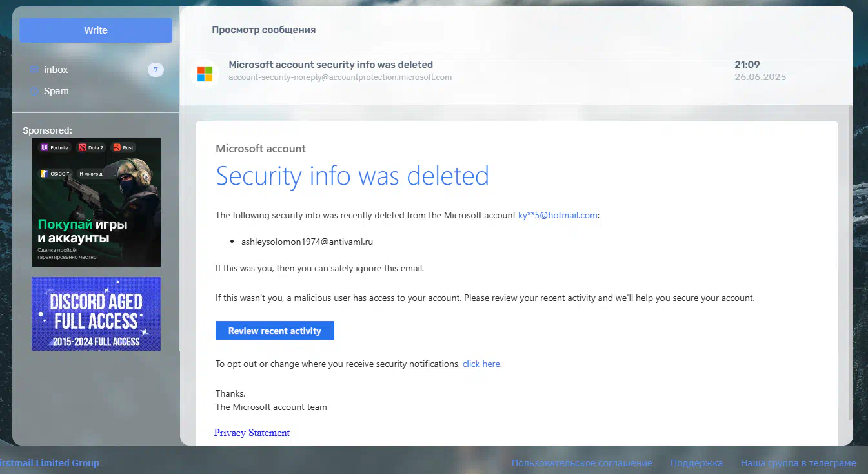868x474 pixels.
Task: Open the Поддержка footer link
Action: [x=696, y=463]
